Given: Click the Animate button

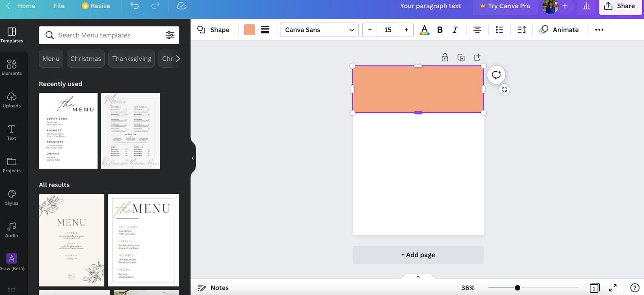Looking at the screenshot, I should point(559,30).
